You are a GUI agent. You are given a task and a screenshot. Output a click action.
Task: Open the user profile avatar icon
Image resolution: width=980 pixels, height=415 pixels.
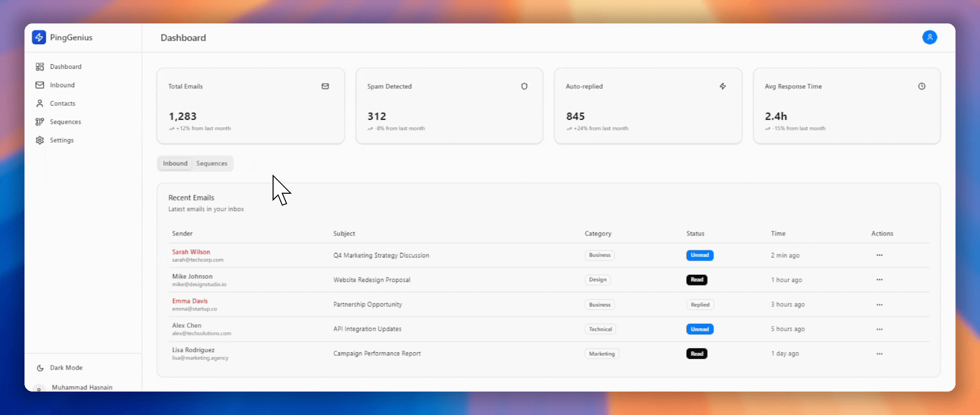point(929,37)
